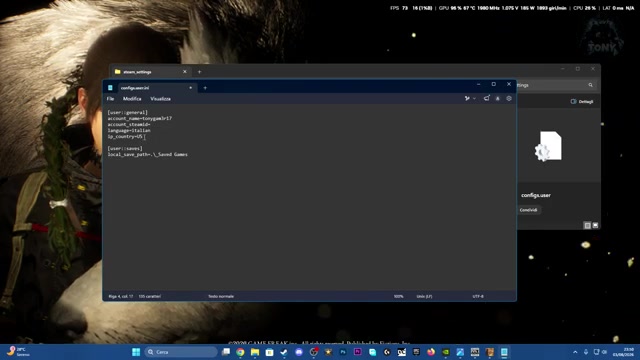The height and width of the screenshot is (360, 640).
Task: Open Discord from the taskbar
Action: pyautogui.click(x=299, y=352)
